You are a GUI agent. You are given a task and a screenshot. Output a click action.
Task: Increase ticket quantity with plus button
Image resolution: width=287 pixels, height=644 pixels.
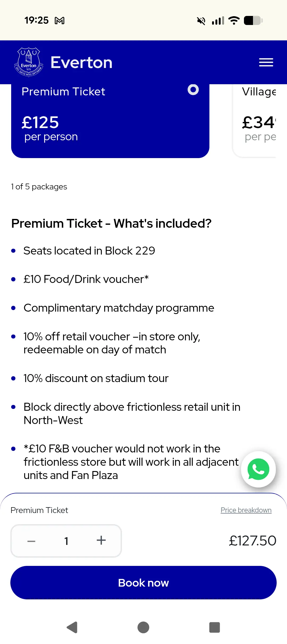(101, 540)
